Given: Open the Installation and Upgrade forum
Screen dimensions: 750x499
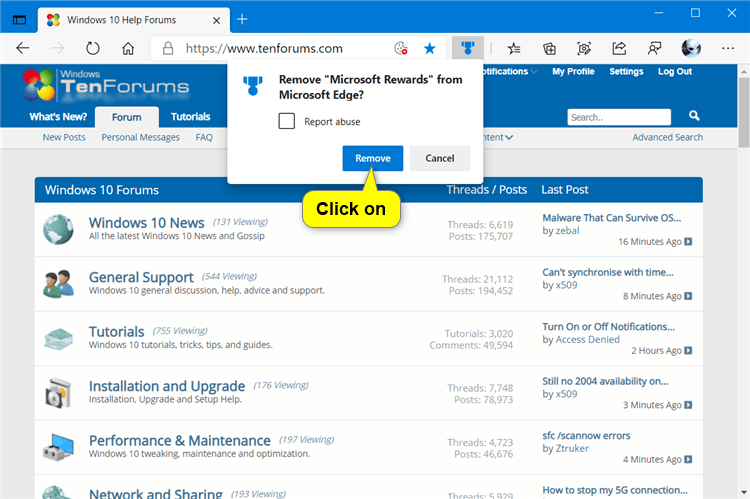Looking at the screenshot, I should (166, 386).
